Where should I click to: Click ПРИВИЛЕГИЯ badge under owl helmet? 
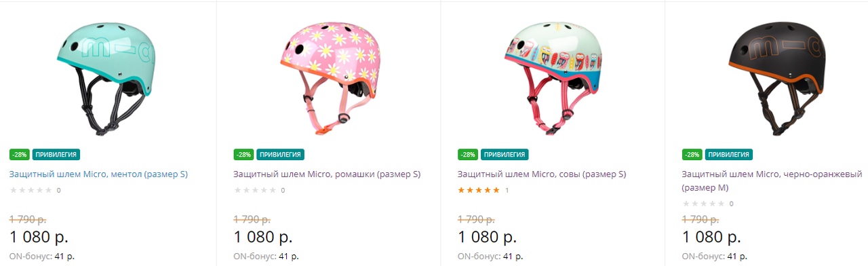pos(505,155)
